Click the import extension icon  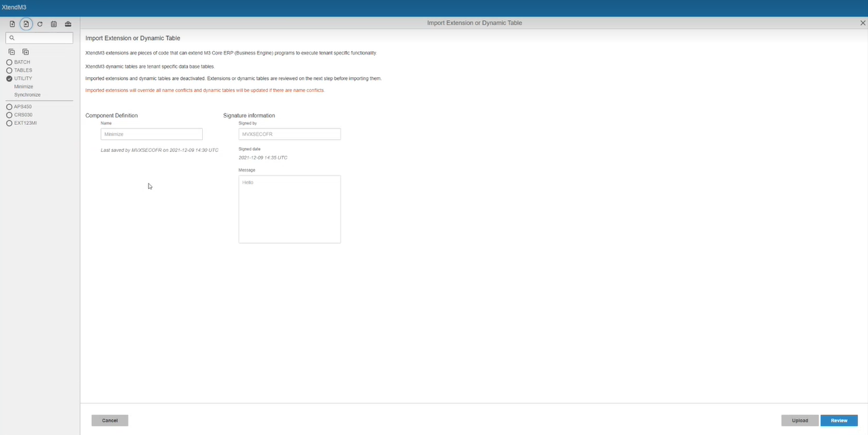(26, 24)
